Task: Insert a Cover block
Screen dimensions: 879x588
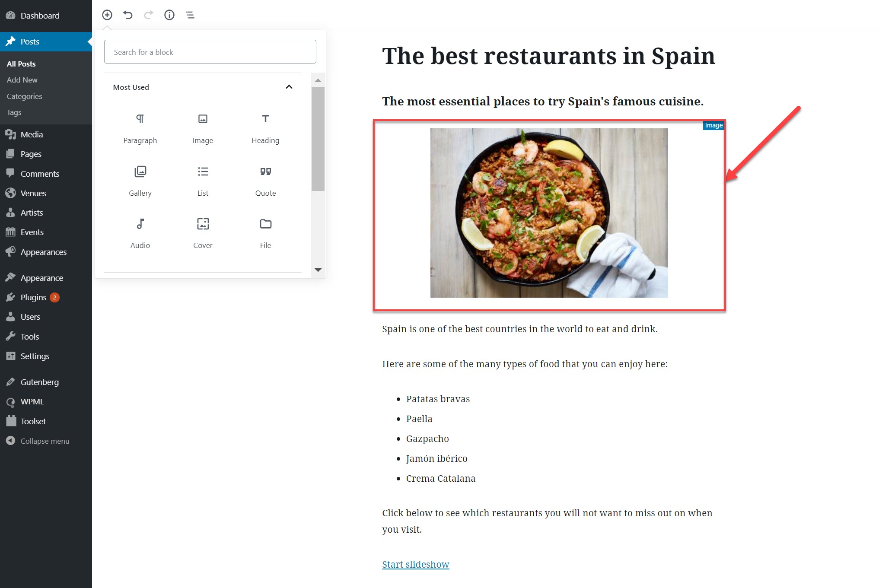Action: coord(203,234)
